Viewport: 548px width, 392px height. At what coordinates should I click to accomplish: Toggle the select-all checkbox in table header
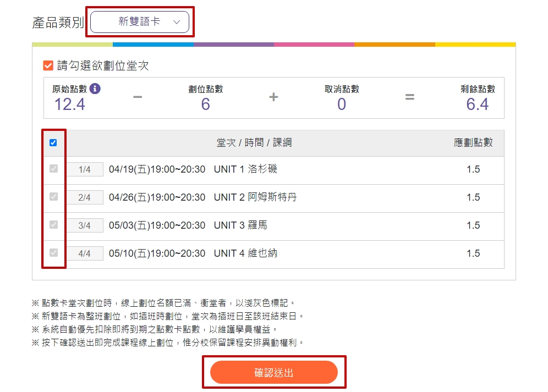point(53,142)
